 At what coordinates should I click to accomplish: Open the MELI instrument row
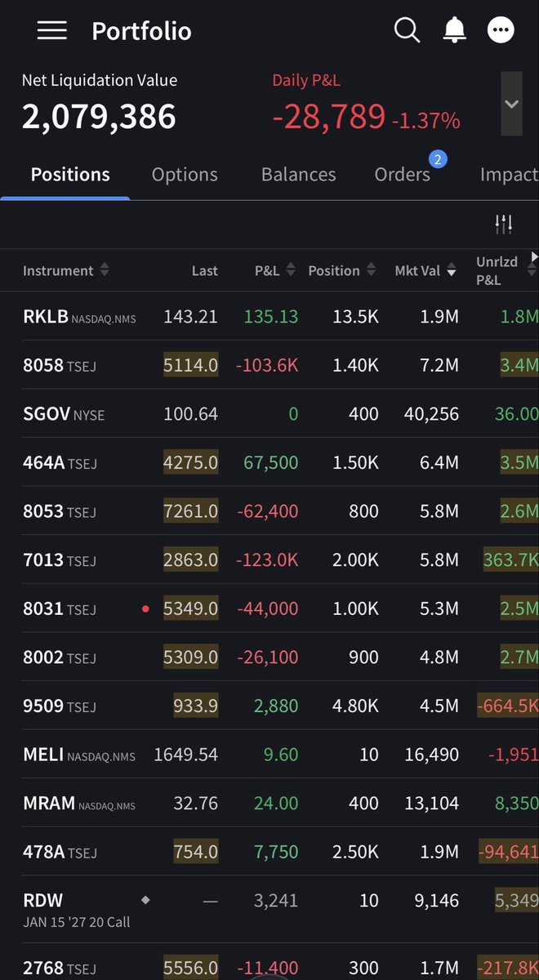(269, 754)
